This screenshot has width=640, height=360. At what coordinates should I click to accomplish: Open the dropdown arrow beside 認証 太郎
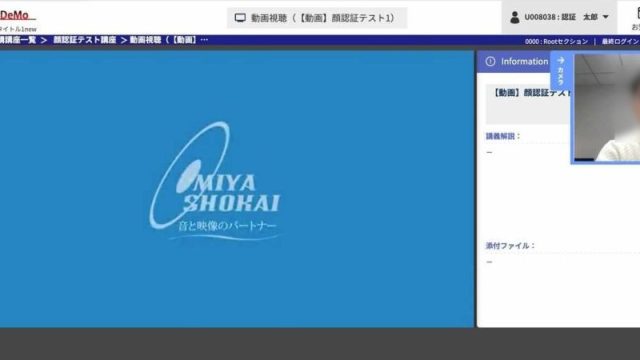pos(606,17)
